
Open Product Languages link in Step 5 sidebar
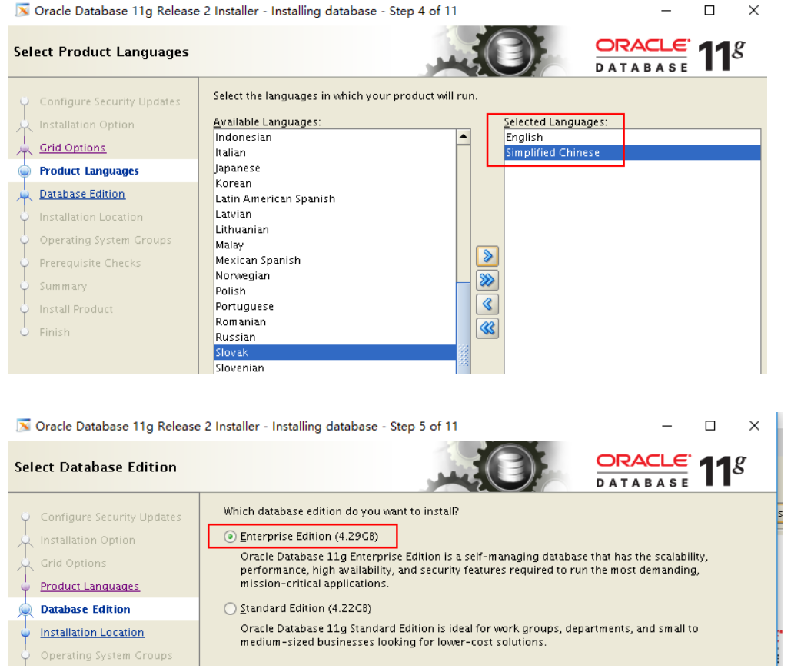click(x=90, y=586)
